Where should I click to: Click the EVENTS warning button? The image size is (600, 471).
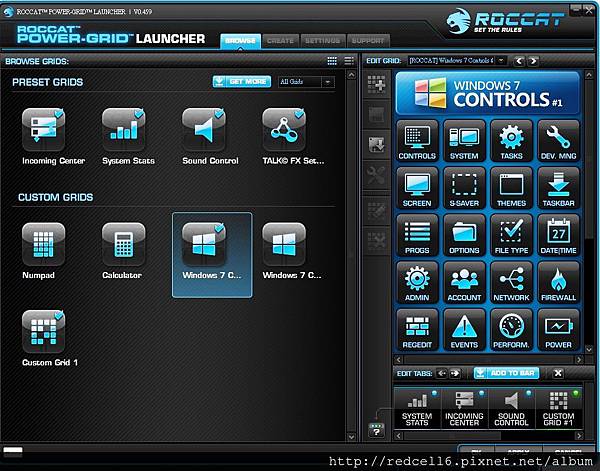pyautogui.click(x=464, y=329)
